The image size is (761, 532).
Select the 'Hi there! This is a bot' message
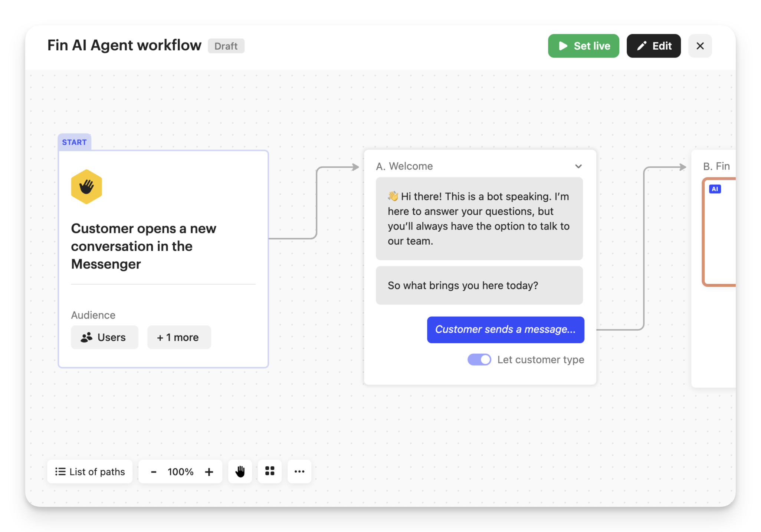(x=479, y=219)
